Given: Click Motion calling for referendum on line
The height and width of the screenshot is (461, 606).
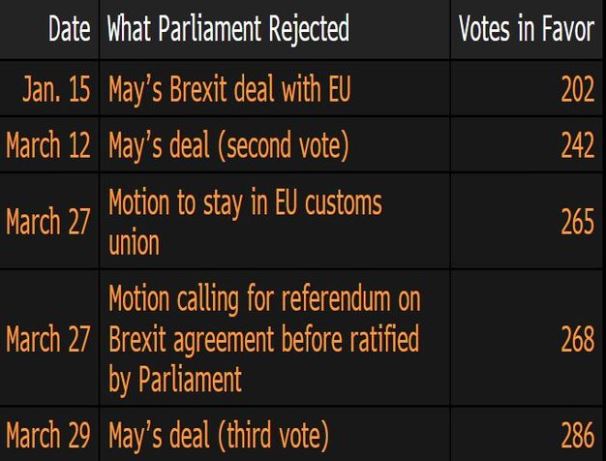Looking at the screenshot, I should [264, 299].
